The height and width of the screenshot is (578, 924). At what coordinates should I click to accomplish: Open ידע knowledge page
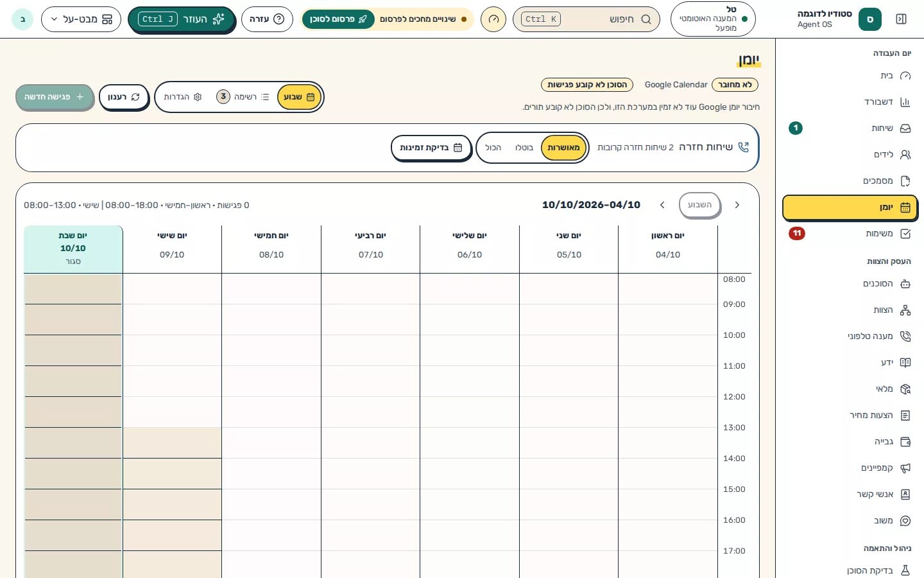[x=850, y=363]
